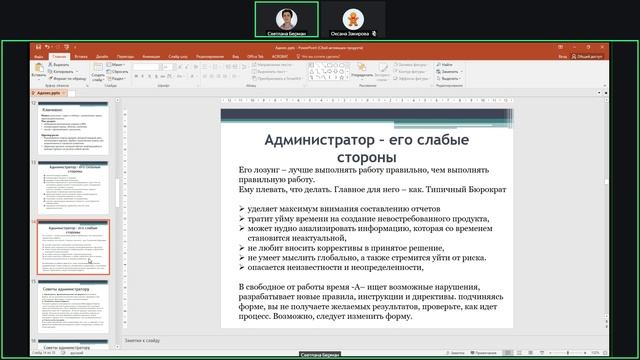This screenshot has height=360, width=640.
Task: Toggle Comments (Примечания) button in status bar
Action: (484, 353)
